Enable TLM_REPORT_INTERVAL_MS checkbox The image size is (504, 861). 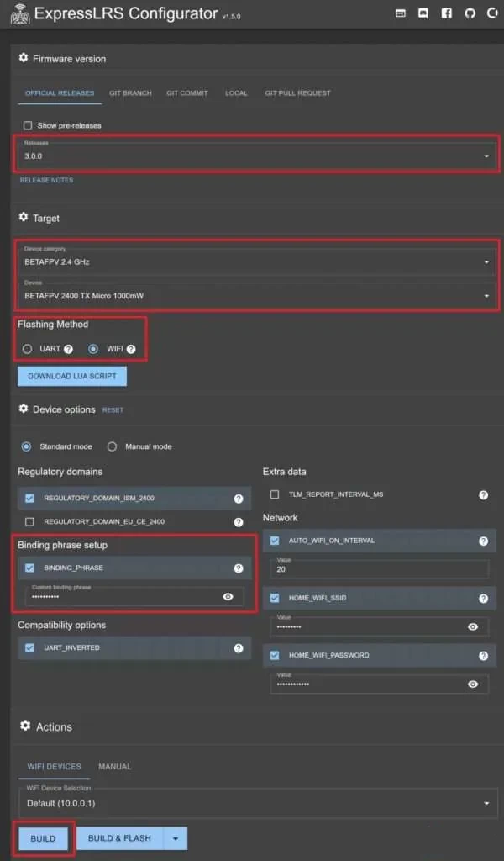(x=275, y=494)
